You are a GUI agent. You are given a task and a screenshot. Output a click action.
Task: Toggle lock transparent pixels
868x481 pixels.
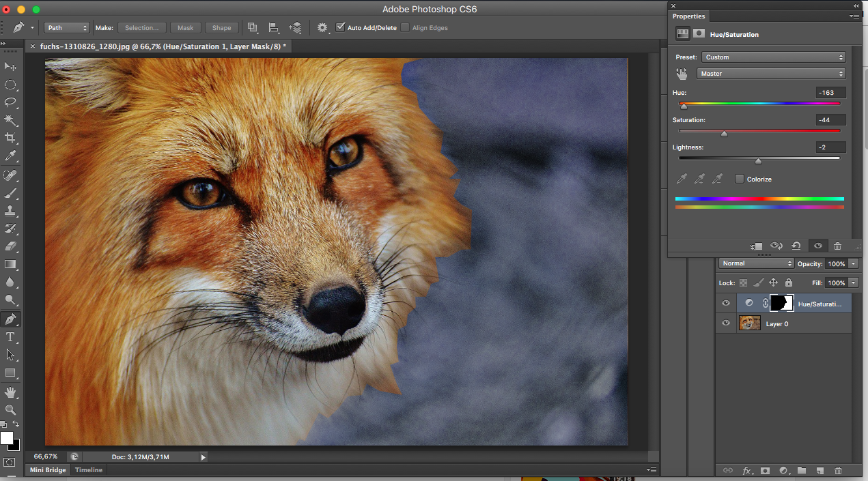744,282
